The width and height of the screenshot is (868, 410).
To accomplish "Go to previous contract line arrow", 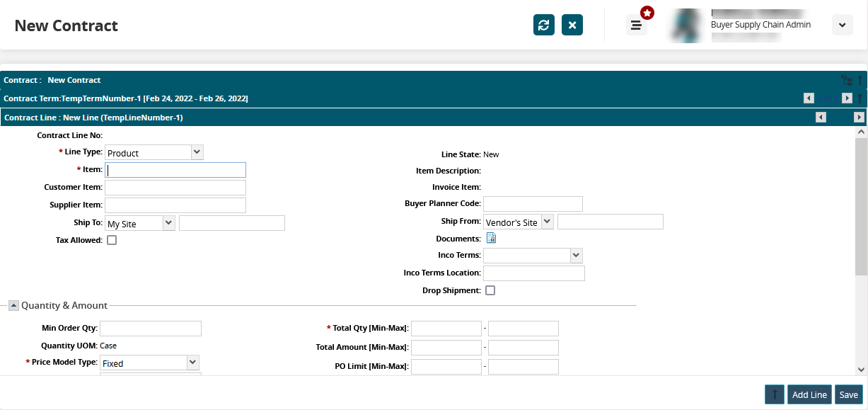I will (821, 118).
